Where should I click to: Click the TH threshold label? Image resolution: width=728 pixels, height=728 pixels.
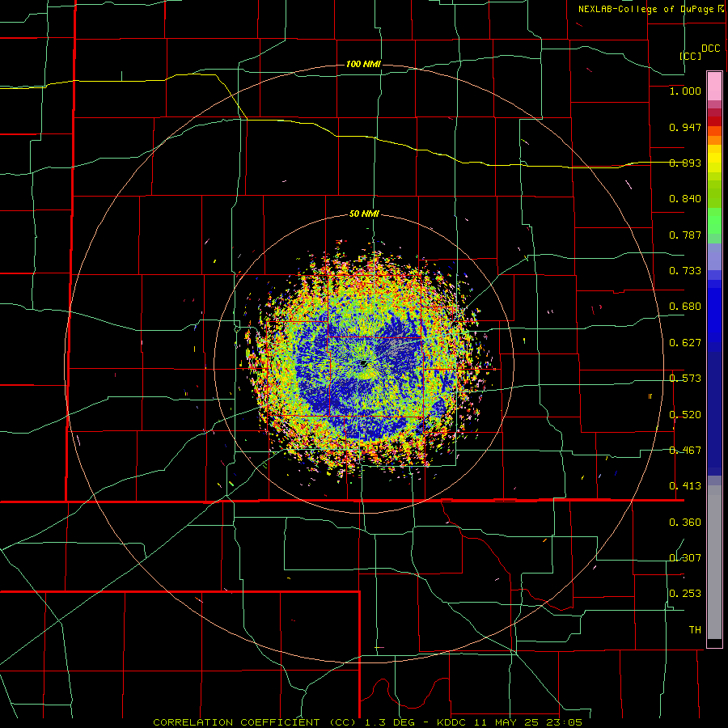(x=695, y=630)
